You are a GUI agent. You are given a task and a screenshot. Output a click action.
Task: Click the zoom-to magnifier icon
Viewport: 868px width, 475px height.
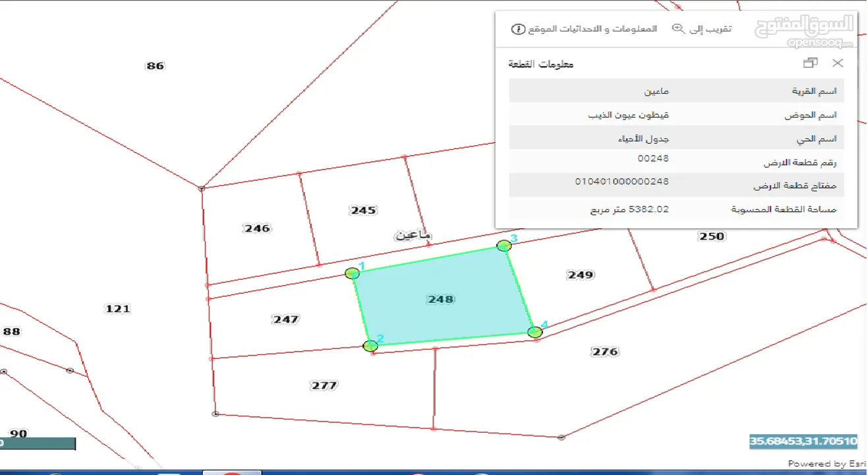tap(678, 28)
